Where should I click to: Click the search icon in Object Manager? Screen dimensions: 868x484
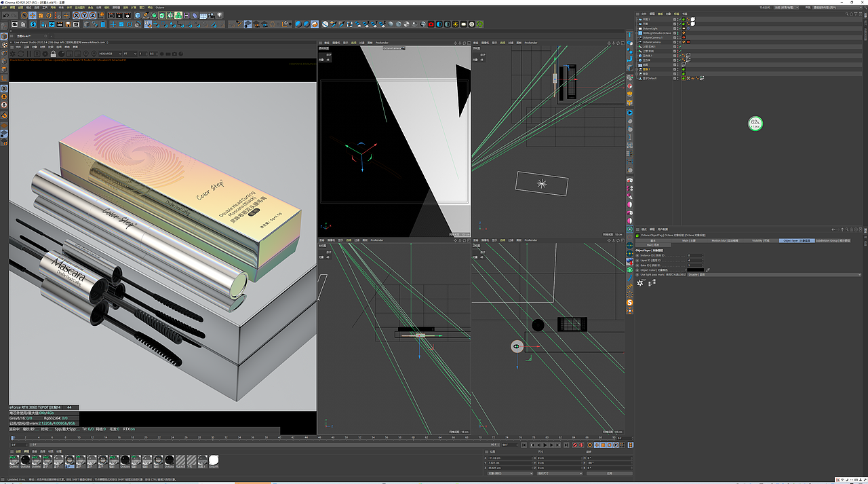(x=847, y=14)
